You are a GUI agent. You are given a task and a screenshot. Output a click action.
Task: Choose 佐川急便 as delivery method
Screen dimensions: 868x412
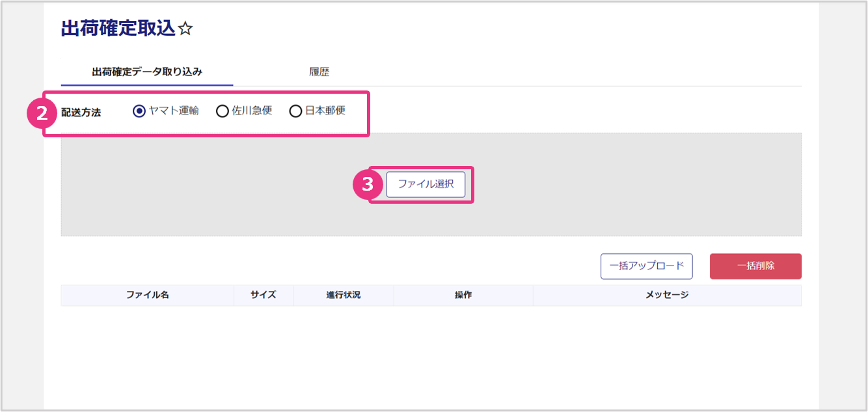223,111
